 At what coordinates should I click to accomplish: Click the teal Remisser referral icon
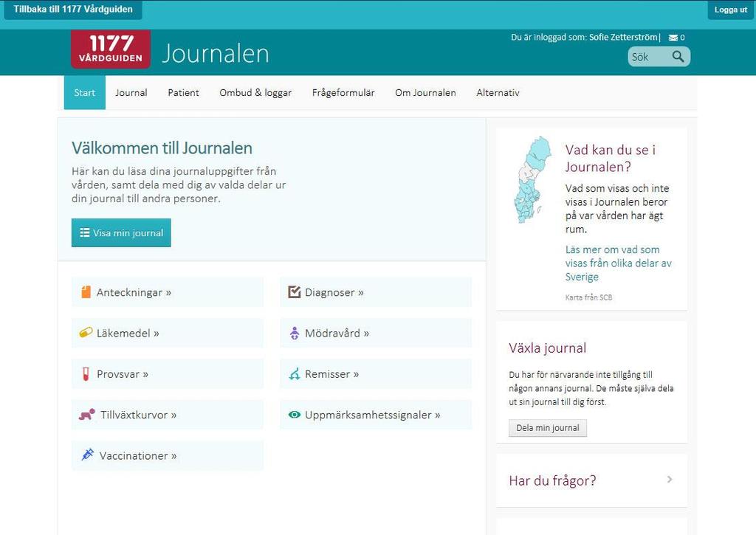(294, 374)
